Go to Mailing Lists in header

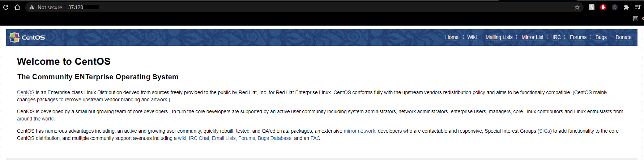tap(499, 37)
